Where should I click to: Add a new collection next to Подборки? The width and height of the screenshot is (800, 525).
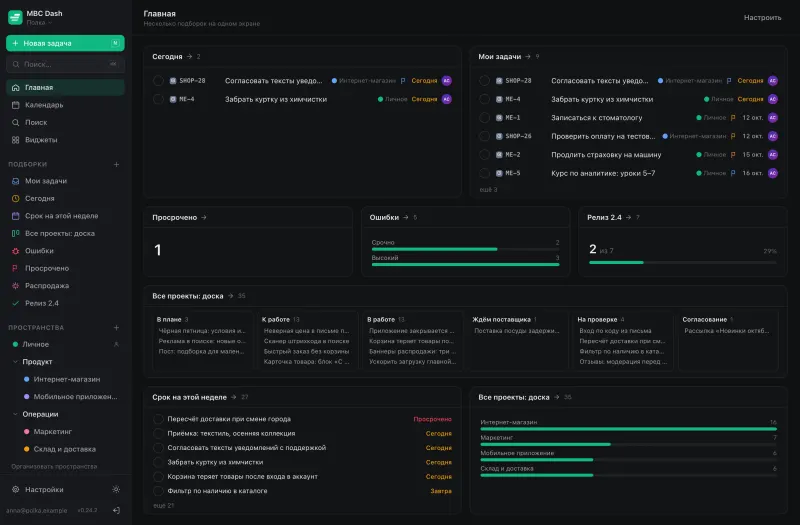coord(116,164)
